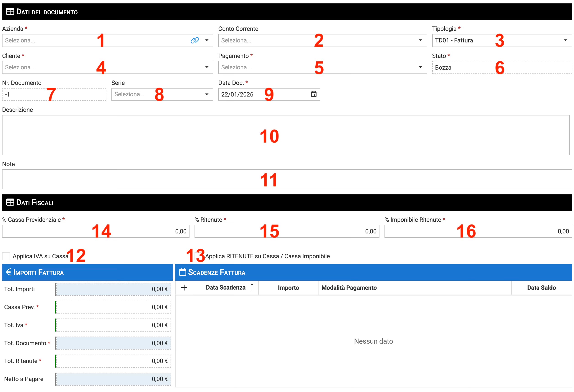Click the Importo column header
The height and width of the screenshot is (392, 574).
(x=288, y=287)
